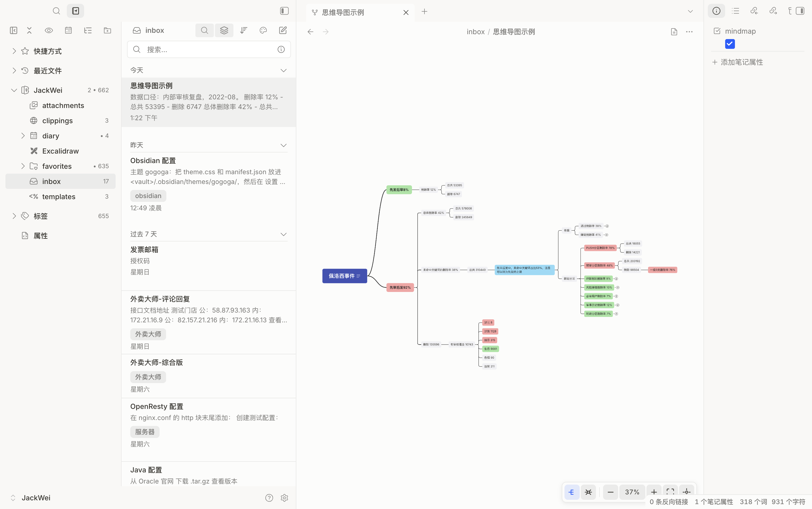Uncheck the mindmap property checkbox
812x509 pixels.
coord(730,44)
